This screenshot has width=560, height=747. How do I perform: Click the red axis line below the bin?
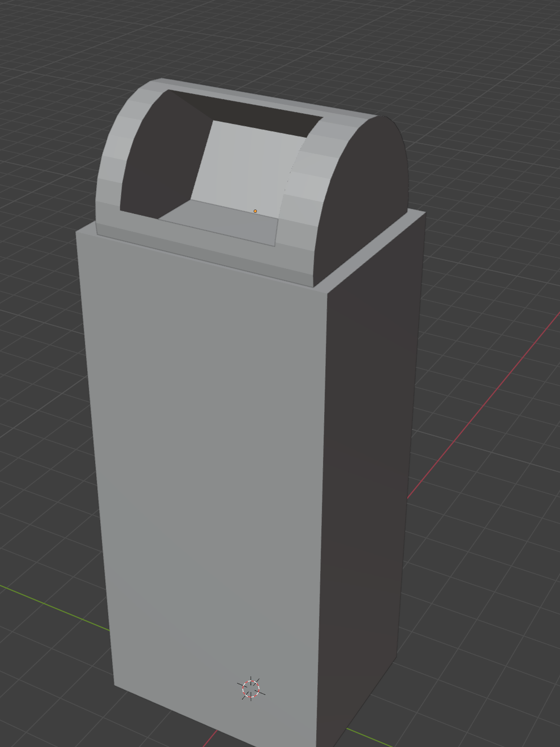[x=209, y=738]
